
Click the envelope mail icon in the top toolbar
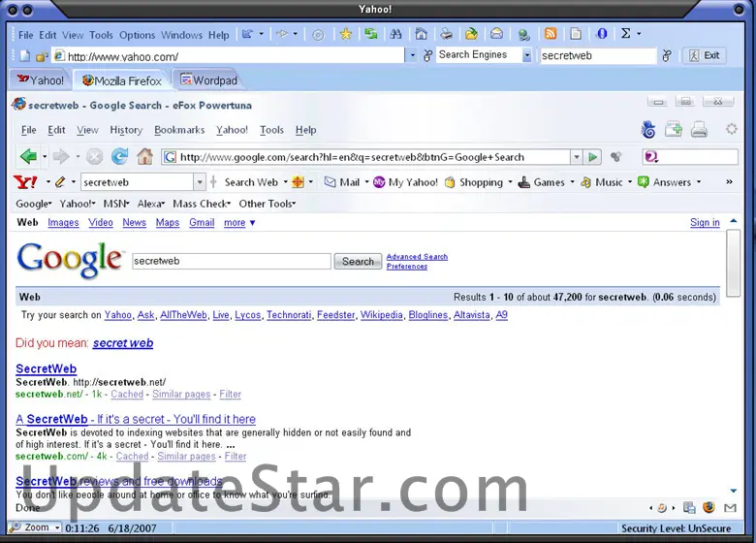(x=496, y=34)
